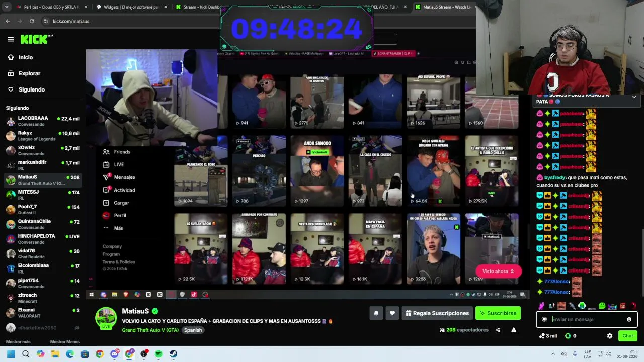Click Regala Suscripciones button
This screenshot has height=362, width=644.
point(437,313)
